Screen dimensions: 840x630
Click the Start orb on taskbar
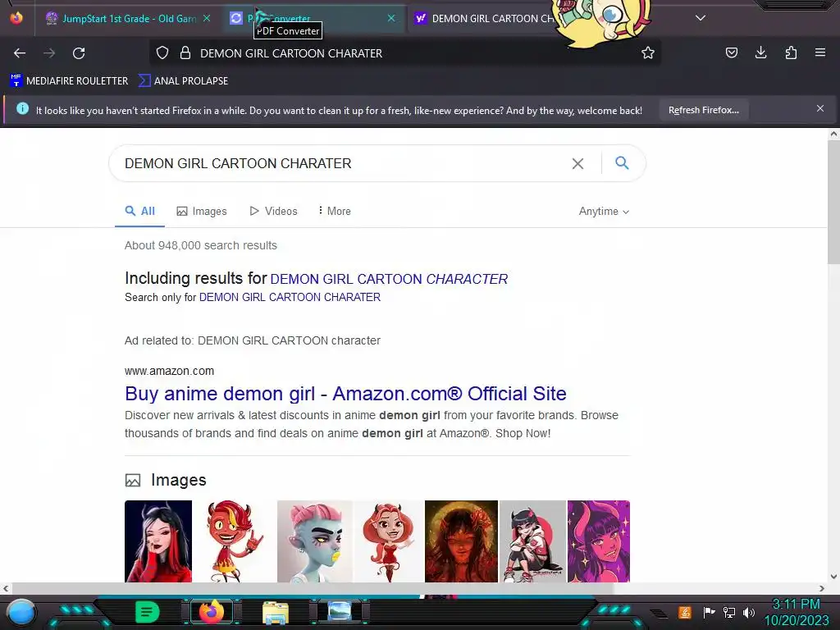(21, 612)
